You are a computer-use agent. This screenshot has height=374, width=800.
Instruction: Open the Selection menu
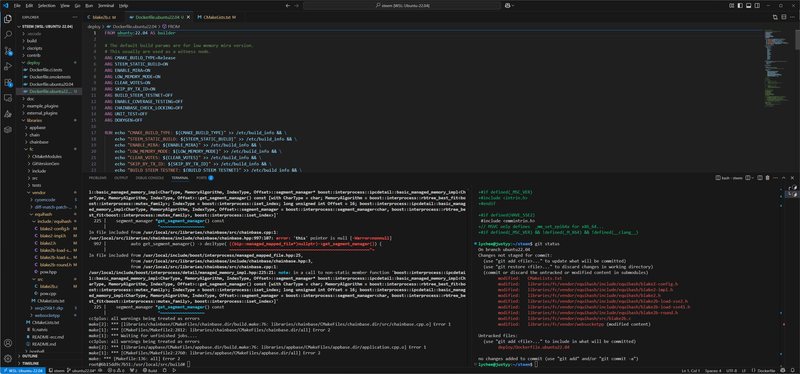pos(46,5)
